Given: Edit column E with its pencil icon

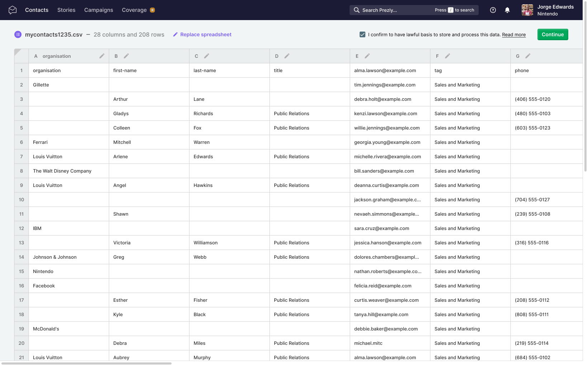Looking at the screenshot, I should click(x=367, y=56).
